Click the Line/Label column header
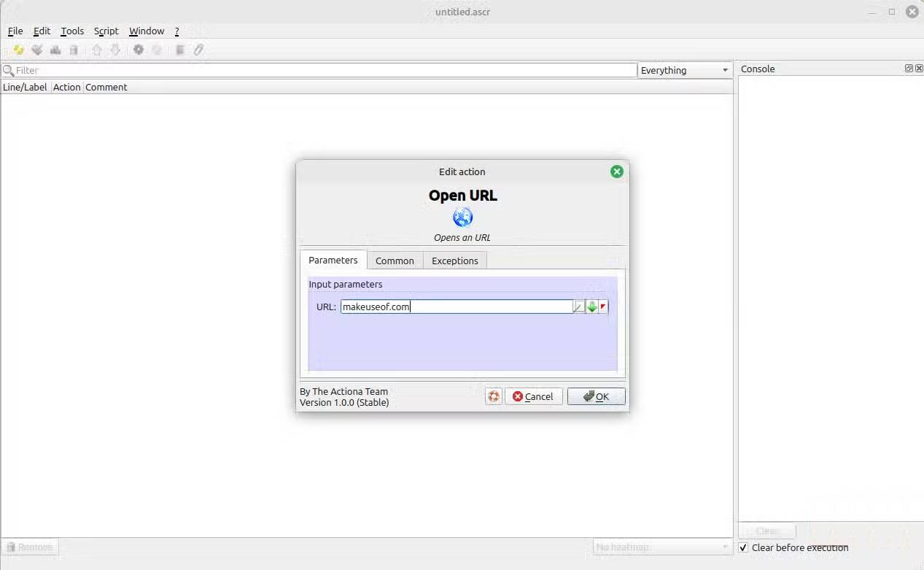 [x=25, y=87]
